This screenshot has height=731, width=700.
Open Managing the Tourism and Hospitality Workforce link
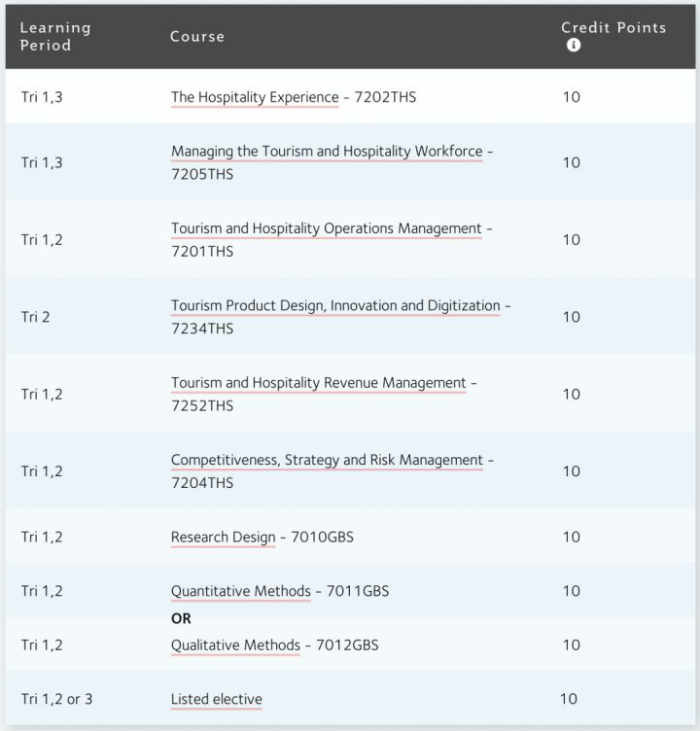coord(326,152)
